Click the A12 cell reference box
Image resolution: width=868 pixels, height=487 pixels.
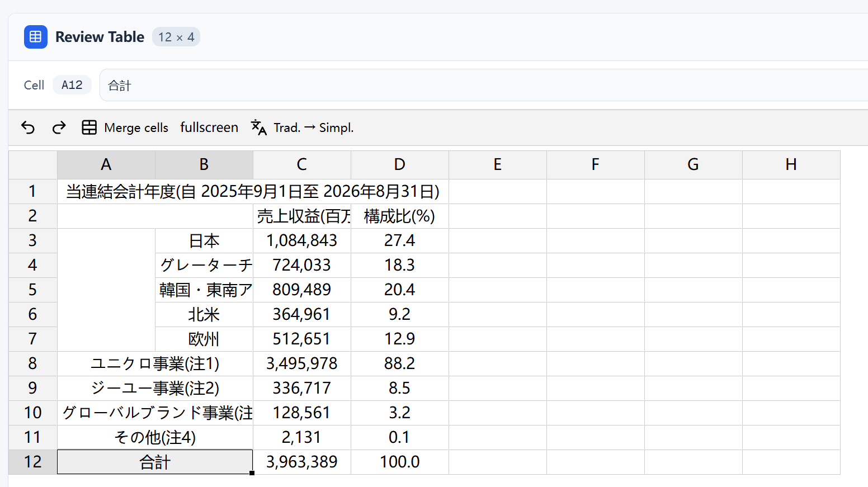[x=72, y=85]
